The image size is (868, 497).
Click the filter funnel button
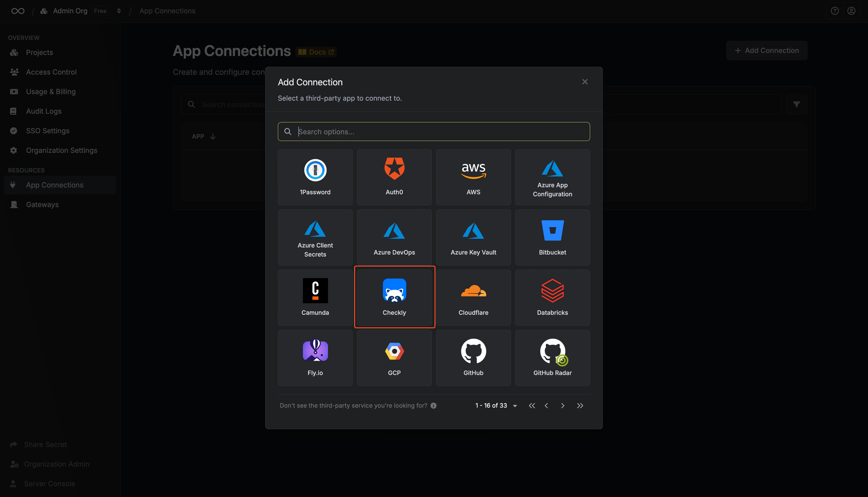[x=796, y=104]
